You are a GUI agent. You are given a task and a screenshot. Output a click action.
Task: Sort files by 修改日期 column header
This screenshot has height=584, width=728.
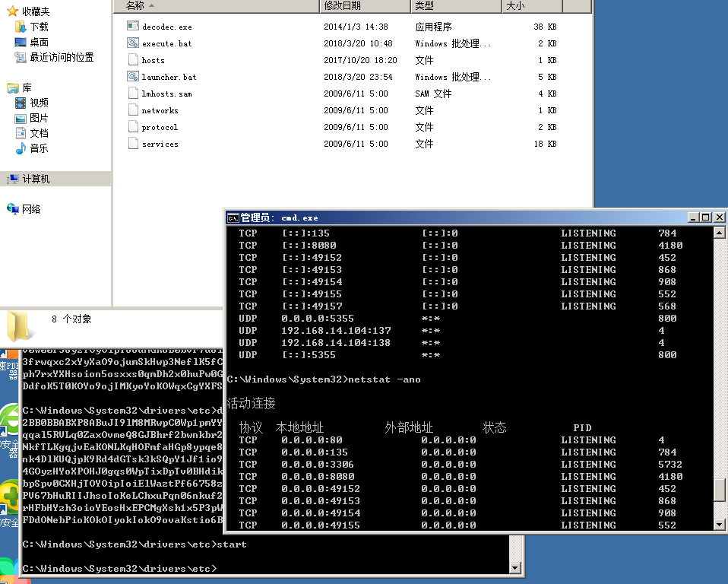[363, 5]
